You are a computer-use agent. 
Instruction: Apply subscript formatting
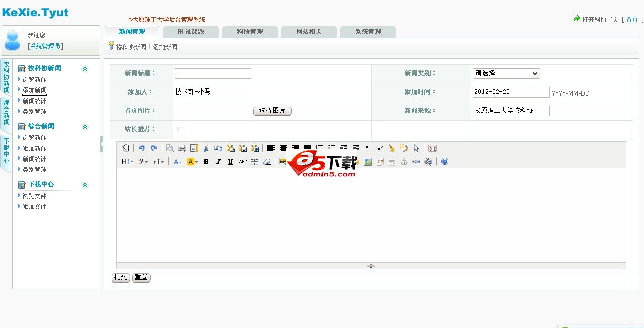[368, 148]
